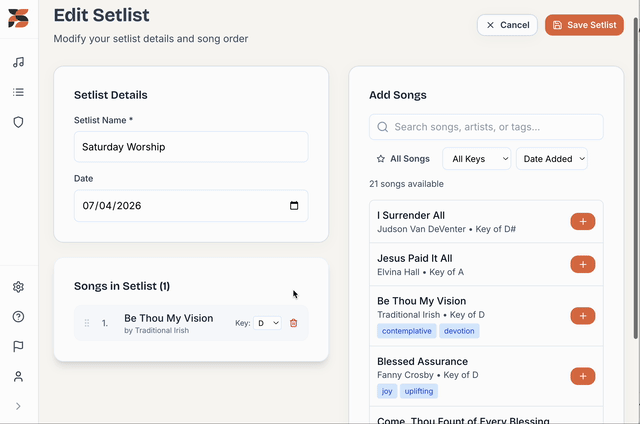Open the setlists list icon in sidebar
640x424 pixels.
[18, 92]
